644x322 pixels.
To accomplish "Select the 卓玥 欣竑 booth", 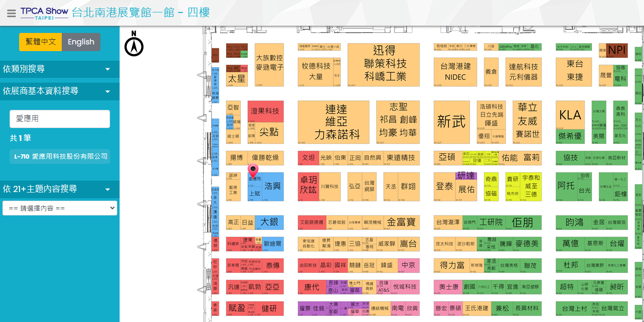I will click(309, 186).
